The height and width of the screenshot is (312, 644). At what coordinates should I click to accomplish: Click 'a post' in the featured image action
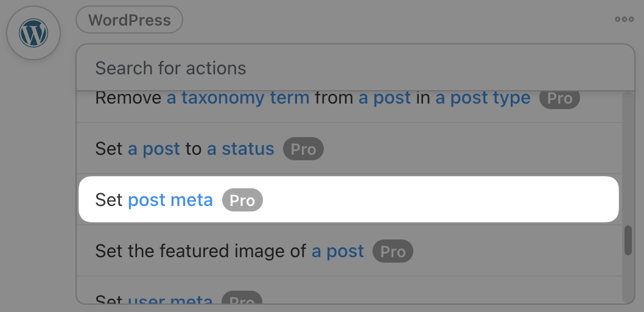coord(338,251)
